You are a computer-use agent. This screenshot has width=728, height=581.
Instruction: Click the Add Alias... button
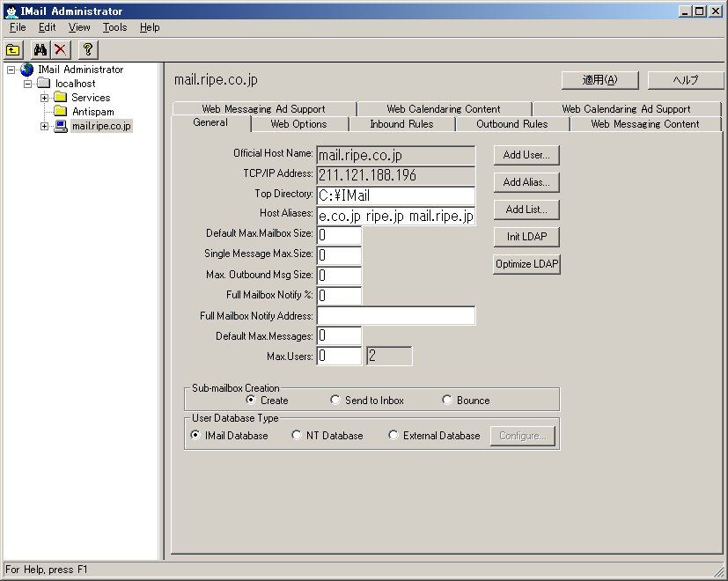(526, 182)
